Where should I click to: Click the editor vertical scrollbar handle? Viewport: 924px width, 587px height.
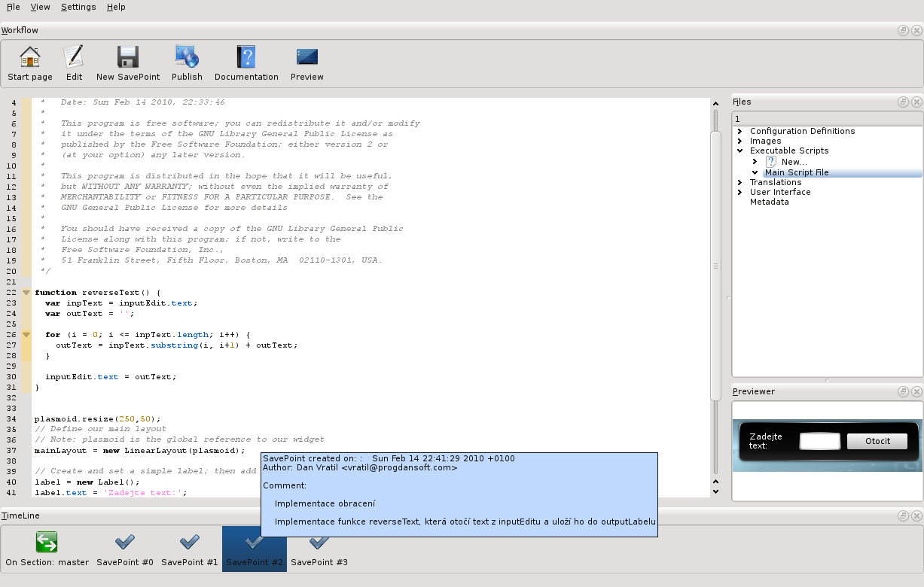716,266
